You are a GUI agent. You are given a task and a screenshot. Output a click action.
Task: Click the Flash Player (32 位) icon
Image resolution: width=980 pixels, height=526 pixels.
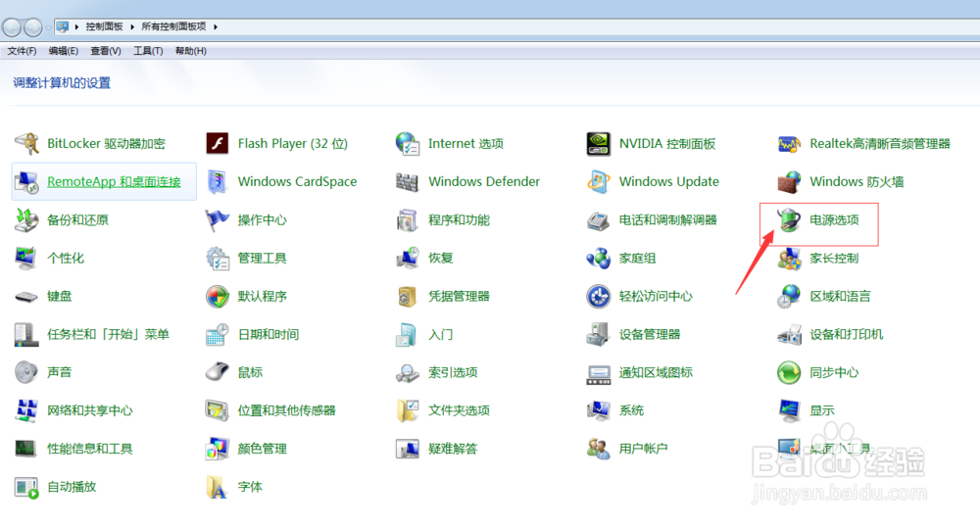tap(217, 144)
